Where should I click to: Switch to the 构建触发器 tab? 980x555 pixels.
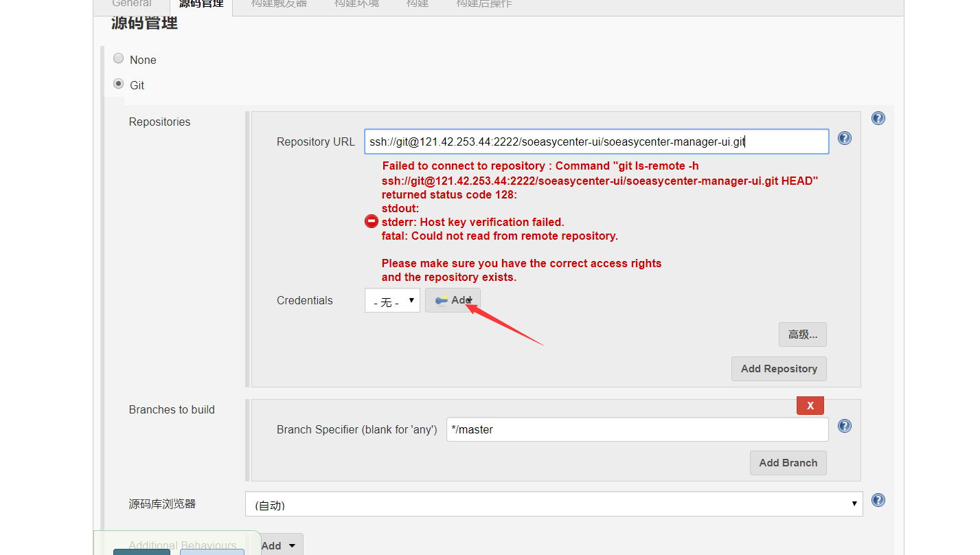279,4
